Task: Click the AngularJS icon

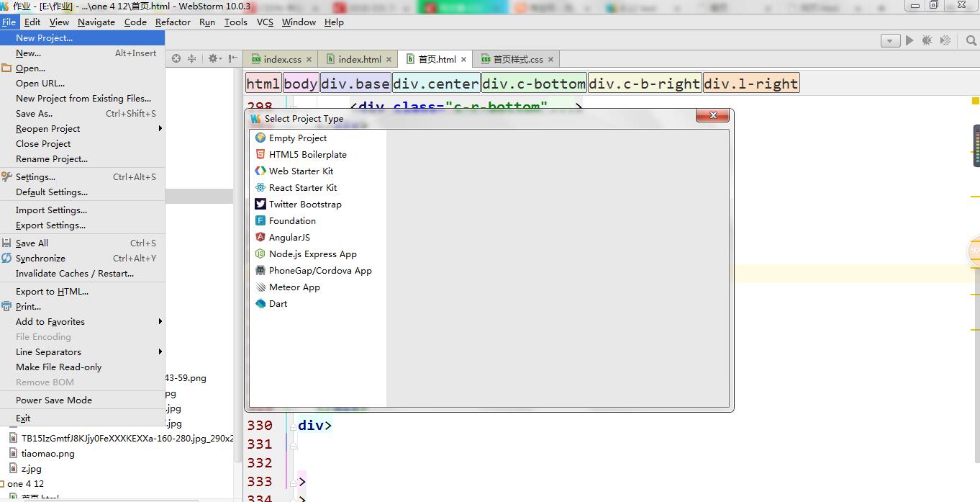Action: tap(260, 237)
